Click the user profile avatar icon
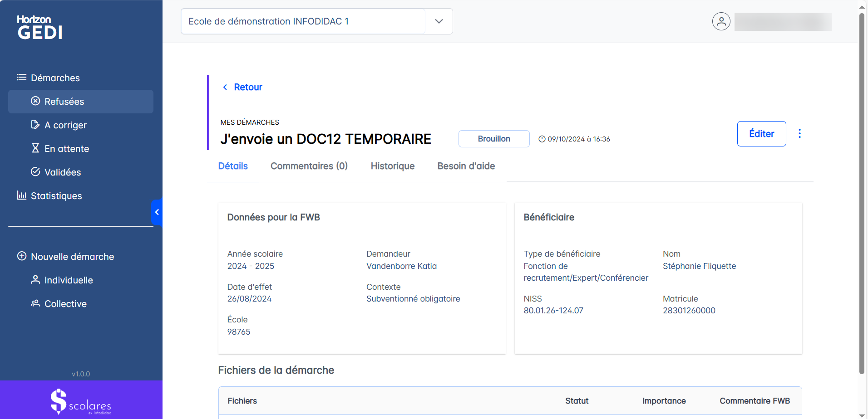 pos(721,21)
